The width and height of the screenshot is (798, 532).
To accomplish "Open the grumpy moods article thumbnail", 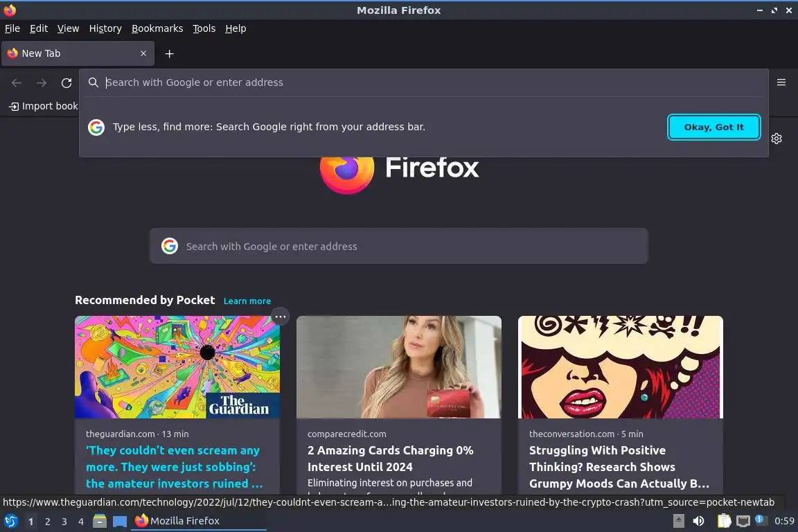I will pos(621,367).
